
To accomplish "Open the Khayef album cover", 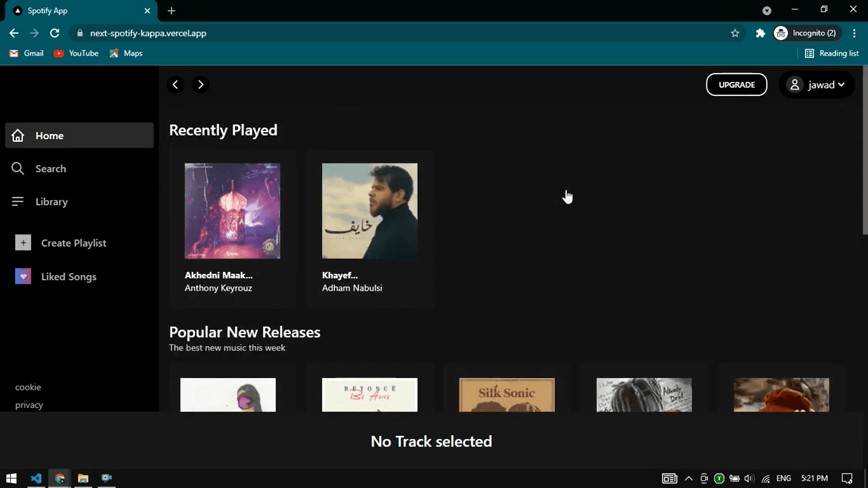I will pos(370,211).
